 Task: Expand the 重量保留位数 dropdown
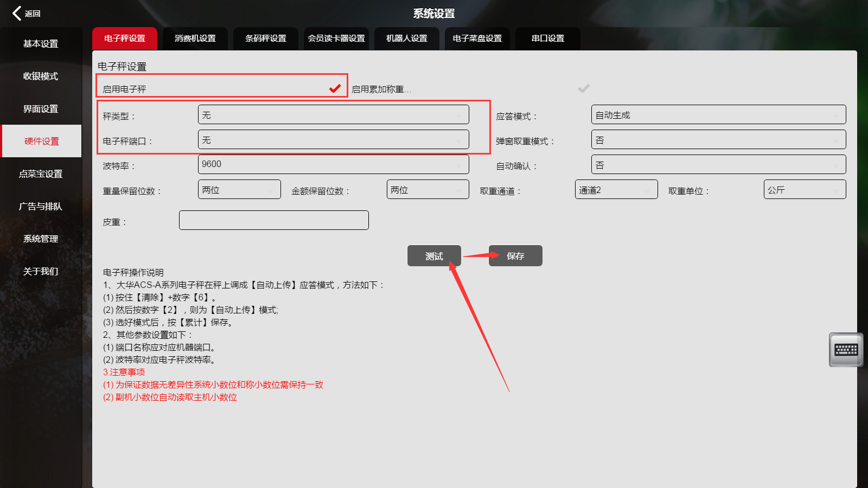coord(239,190)
